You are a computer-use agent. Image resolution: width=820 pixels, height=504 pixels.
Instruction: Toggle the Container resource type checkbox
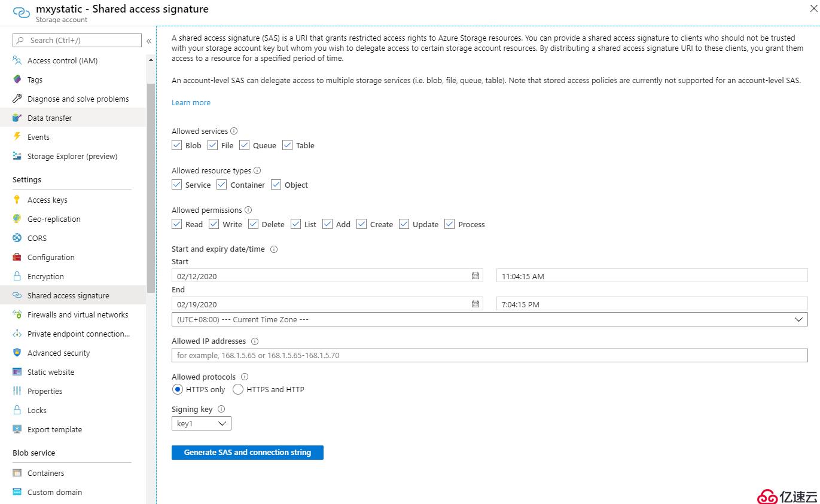click(x=222, y=184)
